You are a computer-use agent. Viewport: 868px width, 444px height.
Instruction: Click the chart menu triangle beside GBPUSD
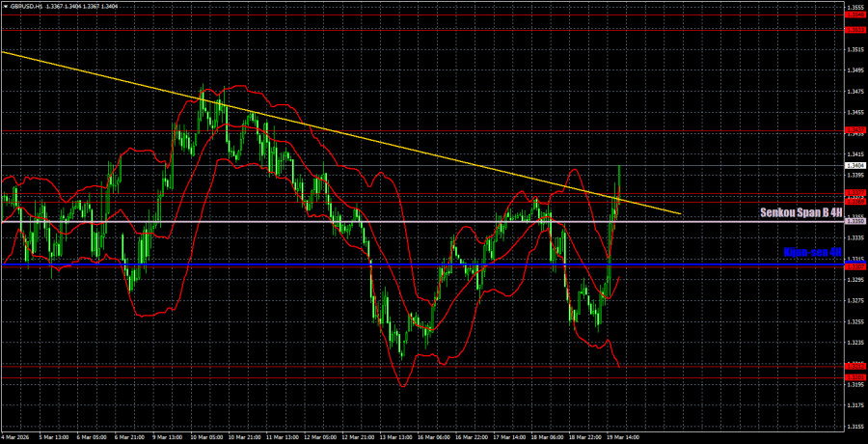click(x=5, y=7)
